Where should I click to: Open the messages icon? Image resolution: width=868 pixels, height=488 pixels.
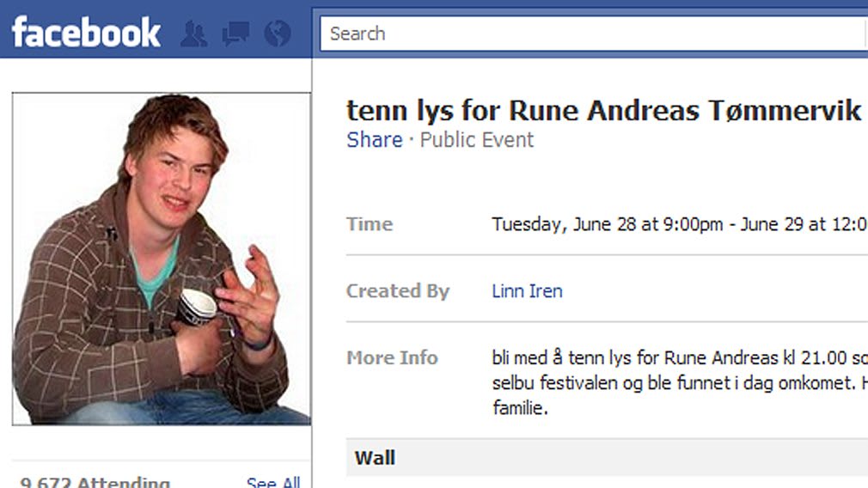pyautogui.click(x=235, y=34)
